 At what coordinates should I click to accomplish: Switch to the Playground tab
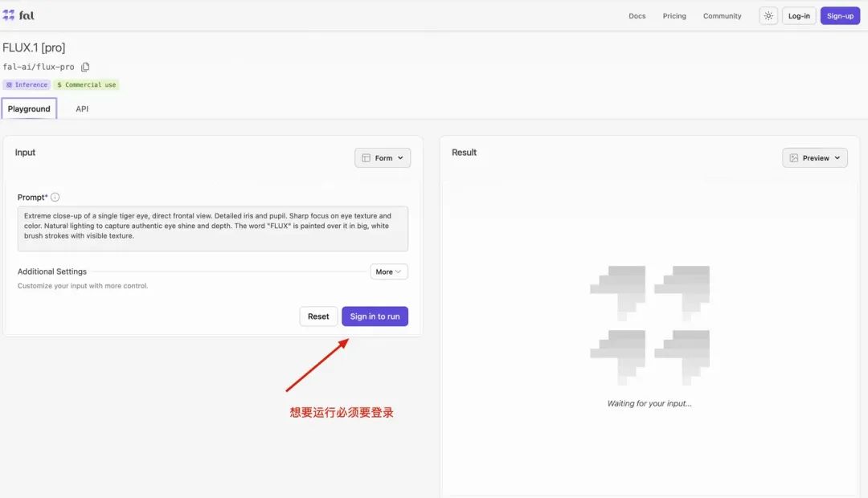(29, 108)
